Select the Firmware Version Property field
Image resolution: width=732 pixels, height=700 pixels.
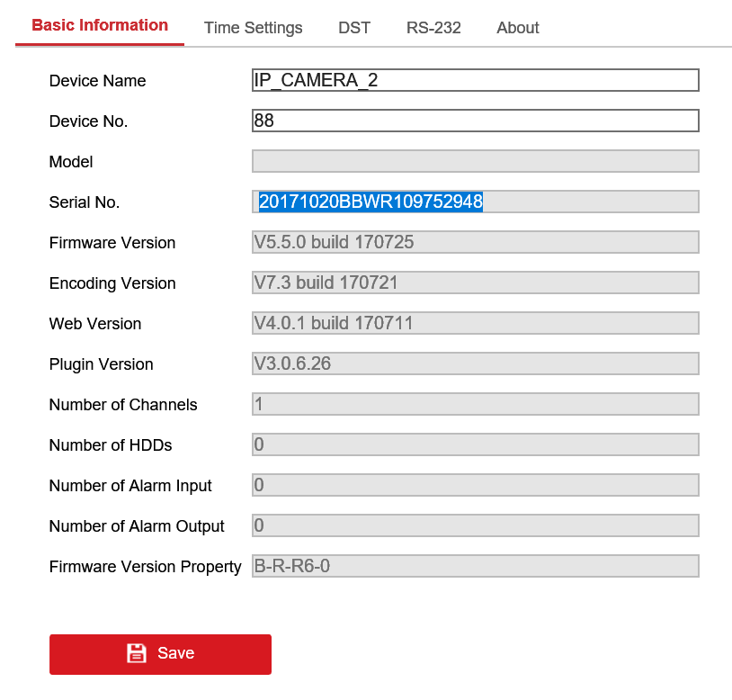(x=475, y=566)
